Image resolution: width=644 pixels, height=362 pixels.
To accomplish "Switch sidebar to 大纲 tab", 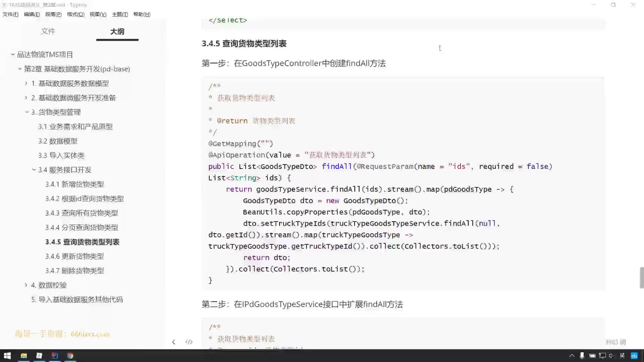I will (117, 31).
